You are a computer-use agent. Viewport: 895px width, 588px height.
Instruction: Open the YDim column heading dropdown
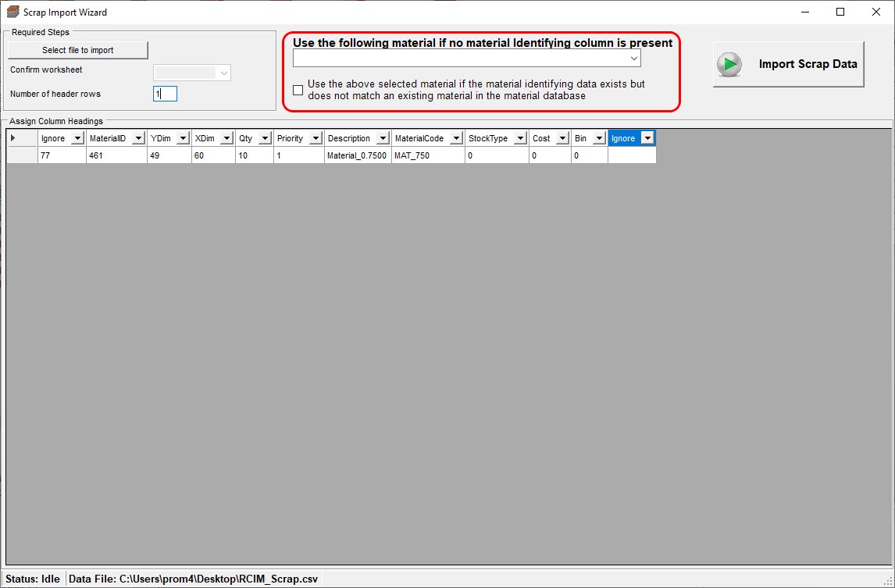point(182,138)
